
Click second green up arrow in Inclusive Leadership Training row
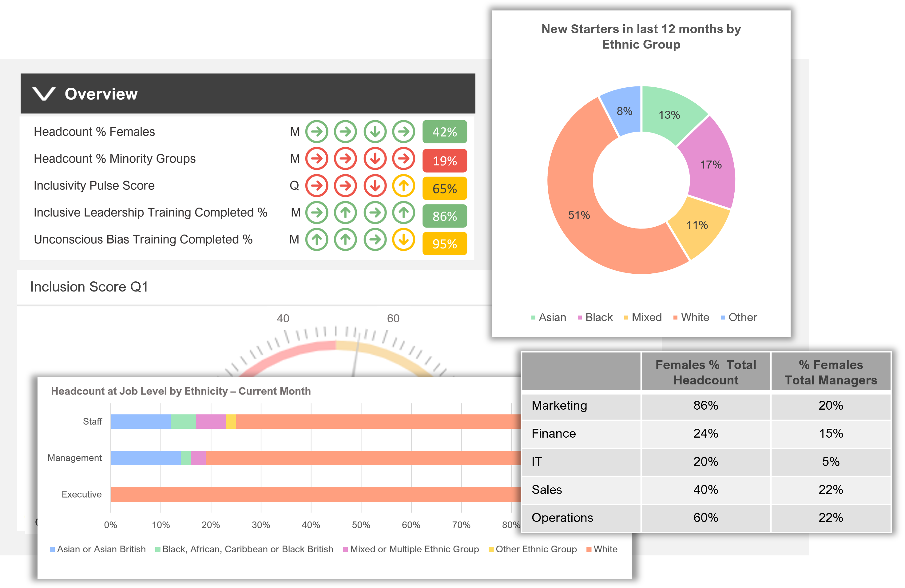345,212
